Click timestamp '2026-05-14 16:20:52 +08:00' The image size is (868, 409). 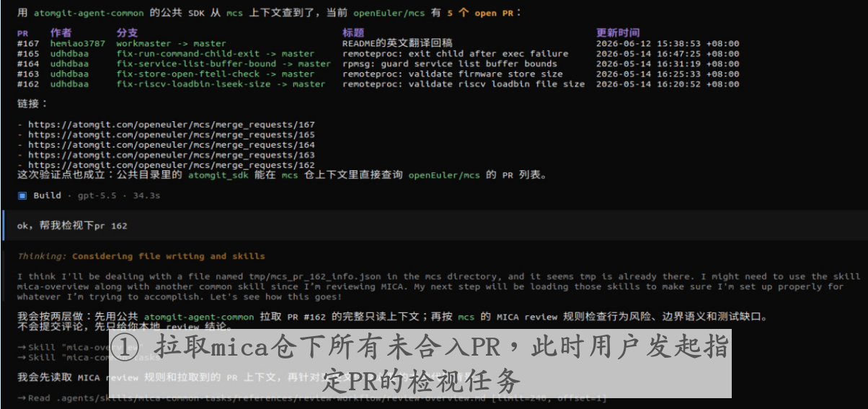(x=668, y=84)
